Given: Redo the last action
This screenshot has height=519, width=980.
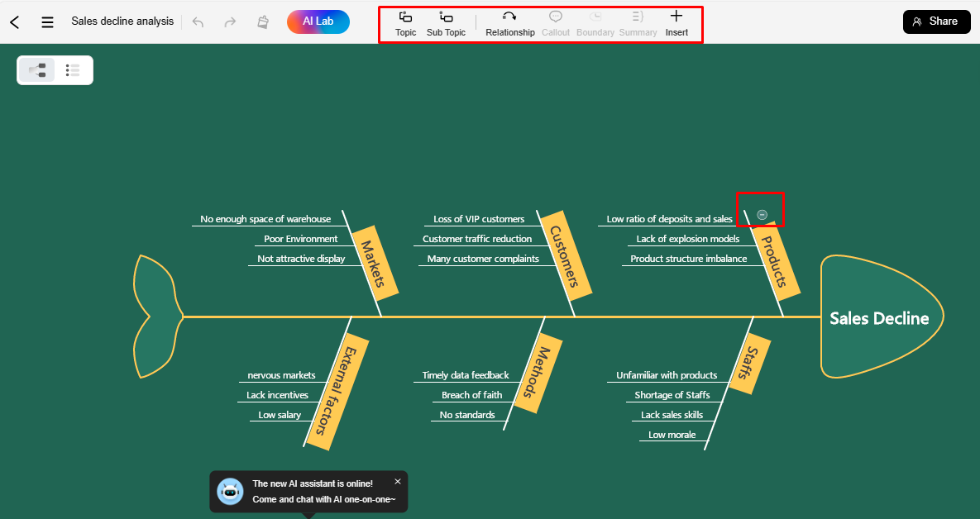Looking at the screenshot, I should [230, 21].
